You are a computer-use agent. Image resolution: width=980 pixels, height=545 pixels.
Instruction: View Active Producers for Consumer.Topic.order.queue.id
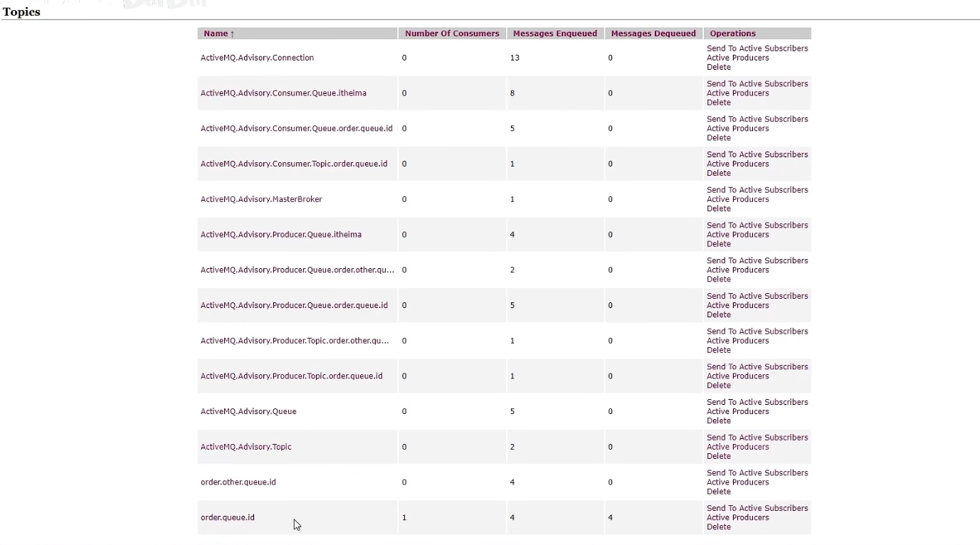pyautogui.click(x=737, y=164)
